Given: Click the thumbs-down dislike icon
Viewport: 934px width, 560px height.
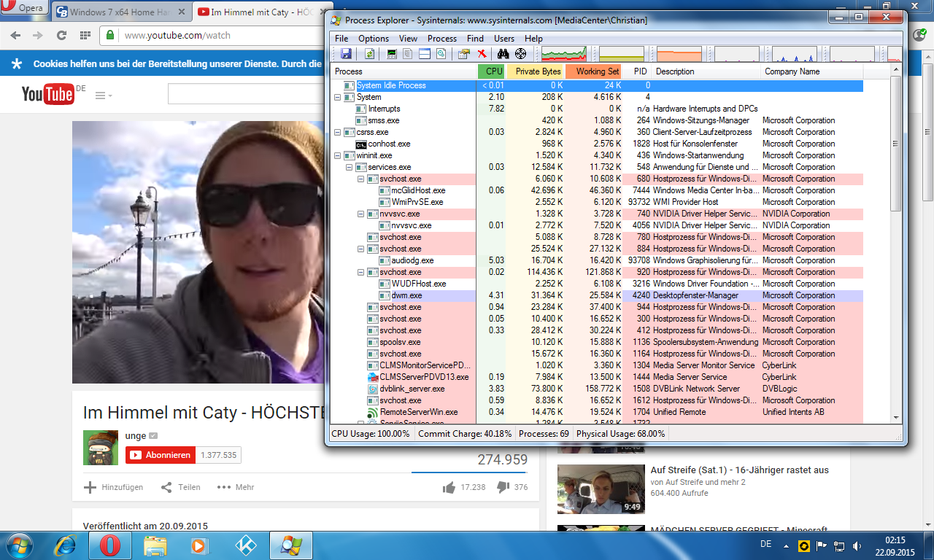Looking at the screenshot, I should pos(503,487).
